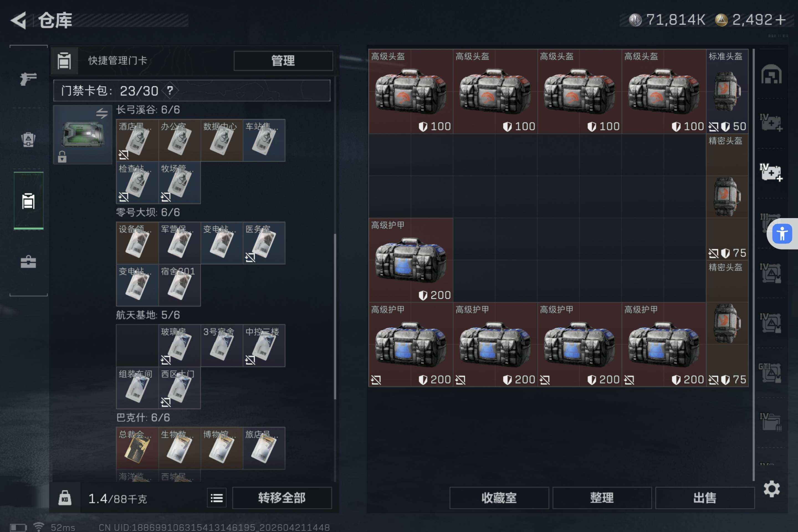Switch to the backpack tab in sidebar
The width and height of the screenshot is (798, 532).
[x=28, y=139]
